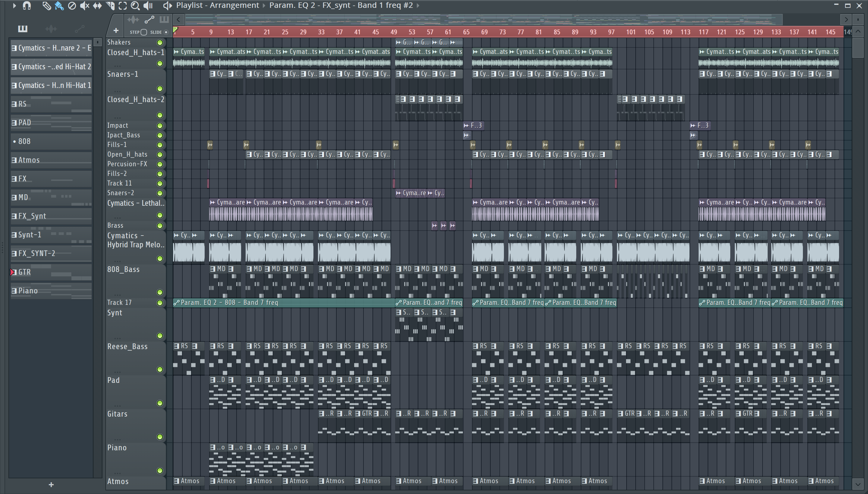Toggle the STEP checkbox
This screenshot has height=494, width=868.
(143, 32)
